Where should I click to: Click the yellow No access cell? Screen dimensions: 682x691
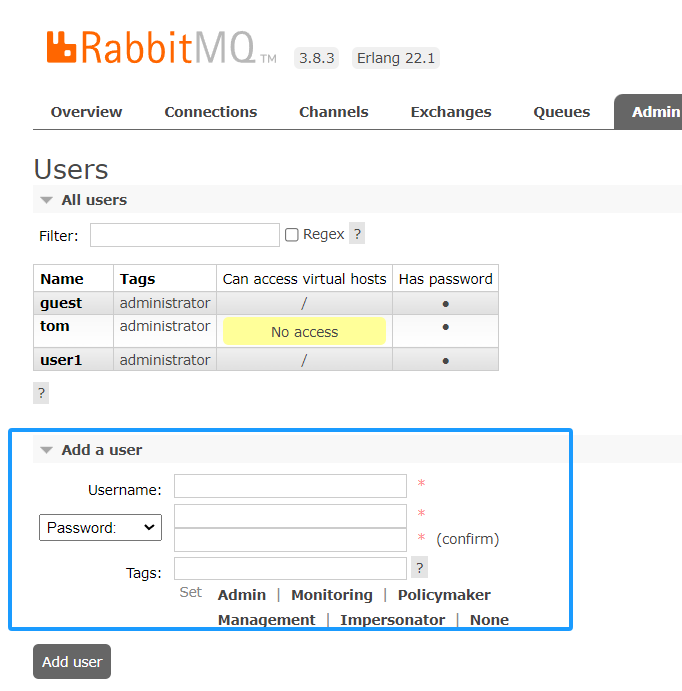[x=304, y=331]
